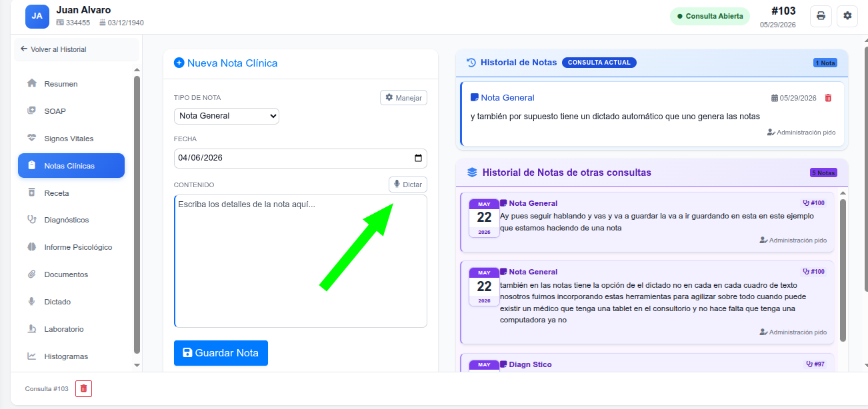Open the Receta section
The width and height of the screenshot is (868, 409).
coord(71,193)
